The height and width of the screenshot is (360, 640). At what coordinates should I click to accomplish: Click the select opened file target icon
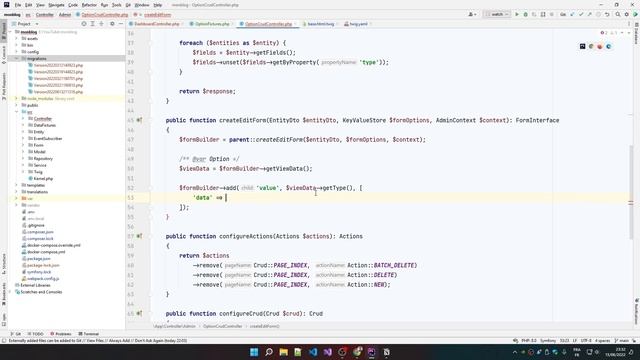point(84,24)
